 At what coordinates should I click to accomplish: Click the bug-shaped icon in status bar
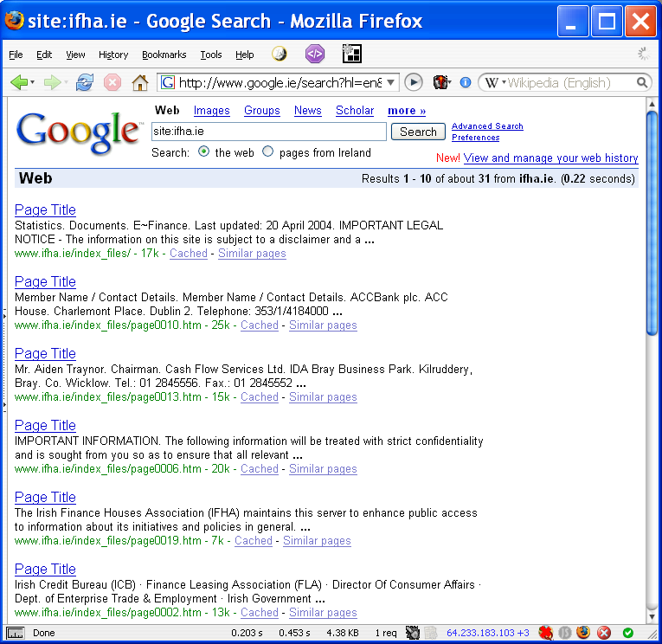click(413, 633)
